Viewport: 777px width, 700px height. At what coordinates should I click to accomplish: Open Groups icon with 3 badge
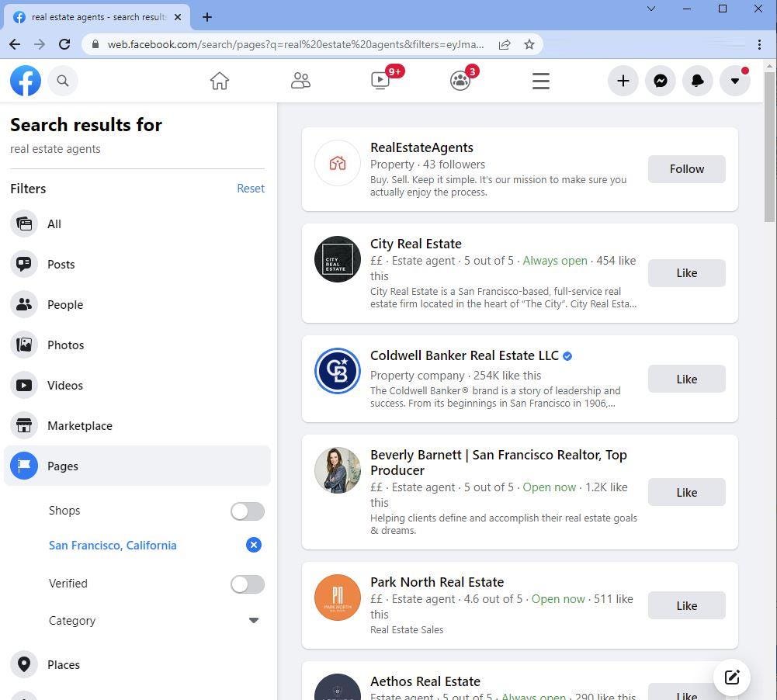[x=460, y=80]
